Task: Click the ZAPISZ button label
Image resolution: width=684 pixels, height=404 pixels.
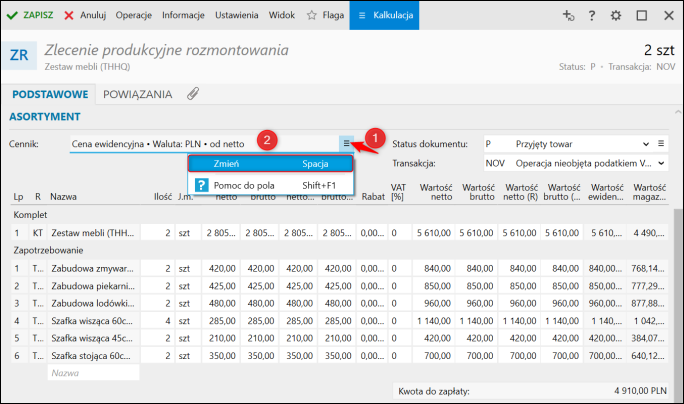Action: click(38, 15)
